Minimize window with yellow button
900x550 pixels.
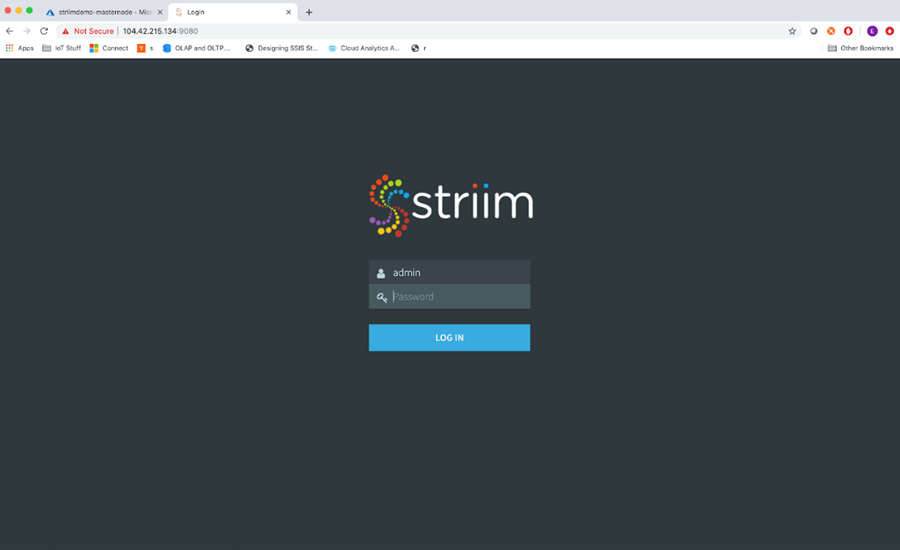click(18, 11)
